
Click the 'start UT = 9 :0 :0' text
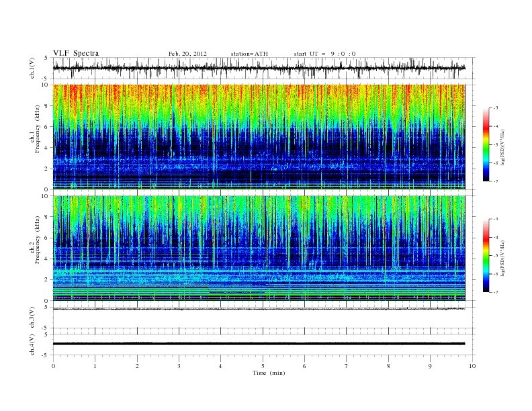[324, 54]
